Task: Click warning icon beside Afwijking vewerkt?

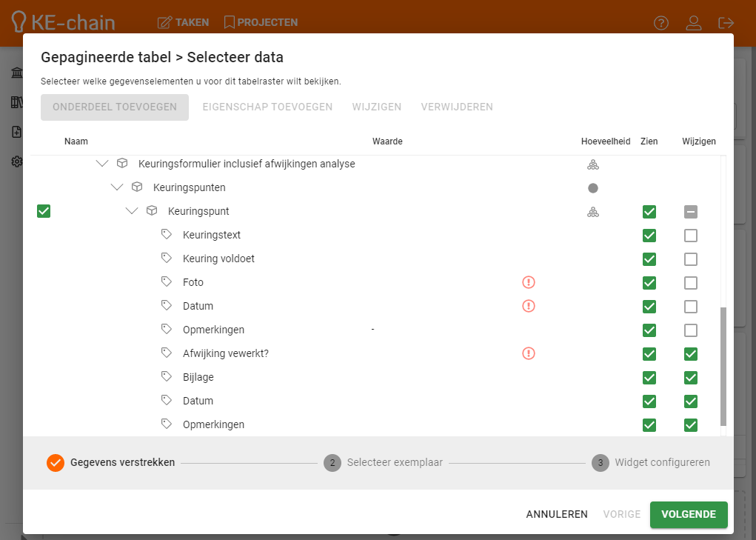Action: coord(528,353)
